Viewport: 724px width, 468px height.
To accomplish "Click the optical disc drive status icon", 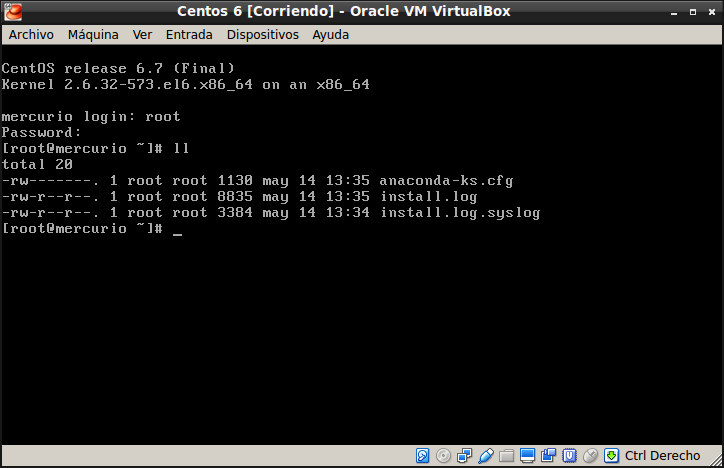I will [444, 456].
